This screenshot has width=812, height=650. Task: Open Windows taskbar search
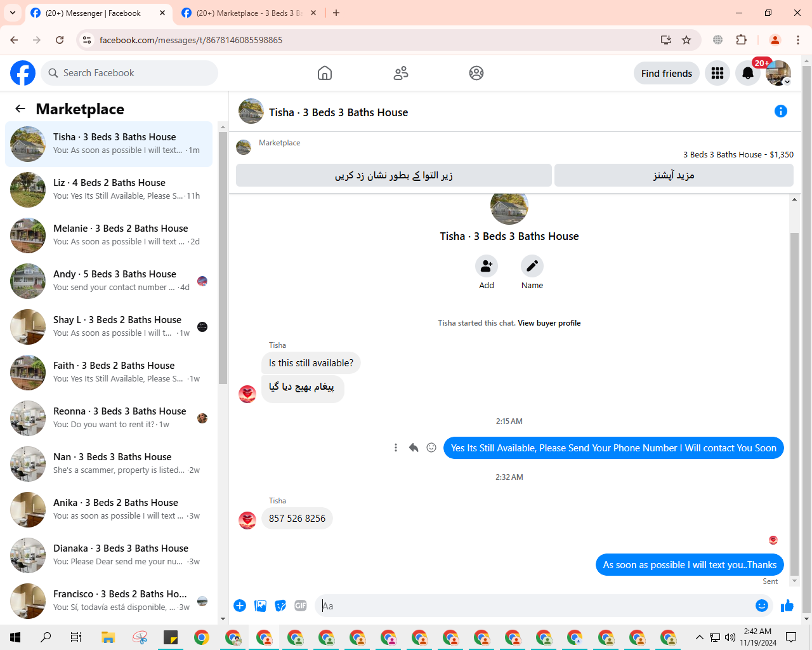(46, 637)
